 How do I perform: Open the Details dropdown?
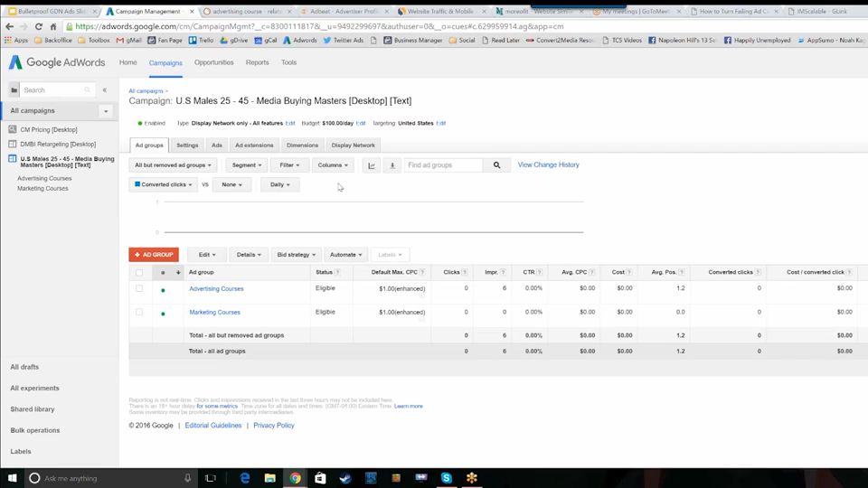click(x=249, y=255)
